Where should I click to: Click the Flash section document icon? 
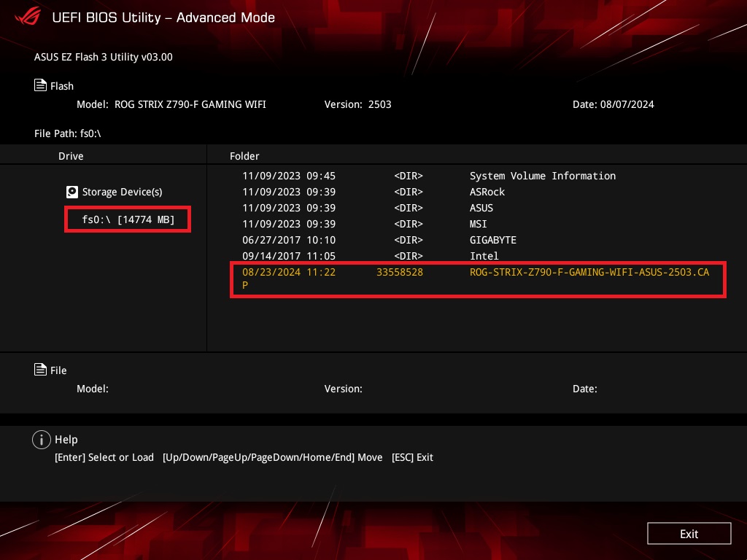(x=41, y=85)
